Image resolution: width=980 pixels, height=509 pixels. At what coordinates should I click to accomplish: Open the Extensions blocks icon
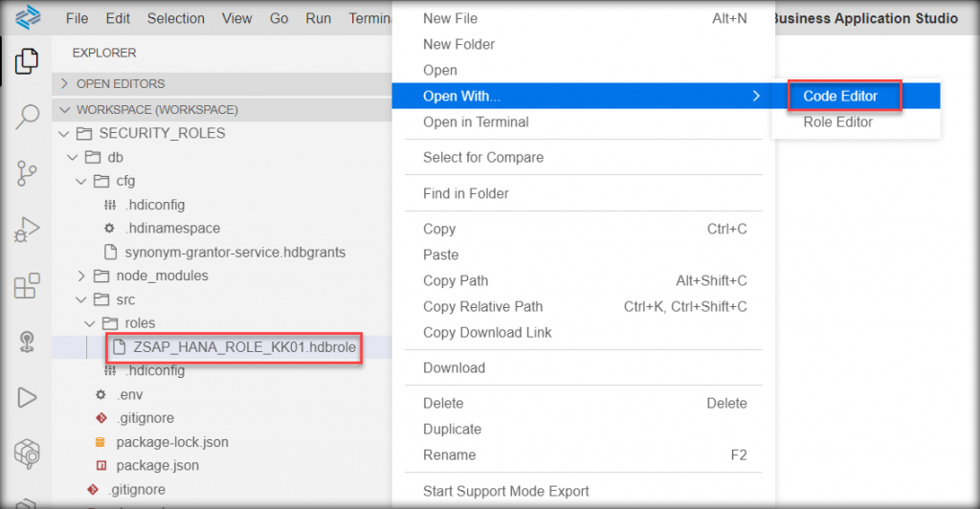coord(26,286)
